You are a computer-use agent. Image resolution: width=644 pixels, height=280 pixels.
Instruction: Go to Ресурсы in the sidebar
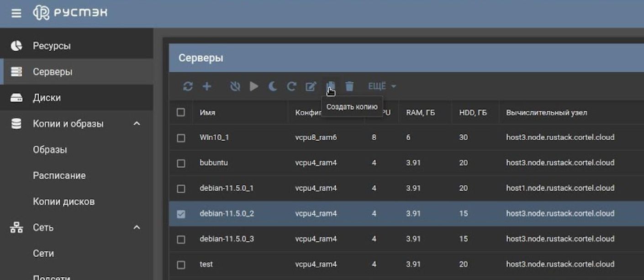[x=52, y=46]
